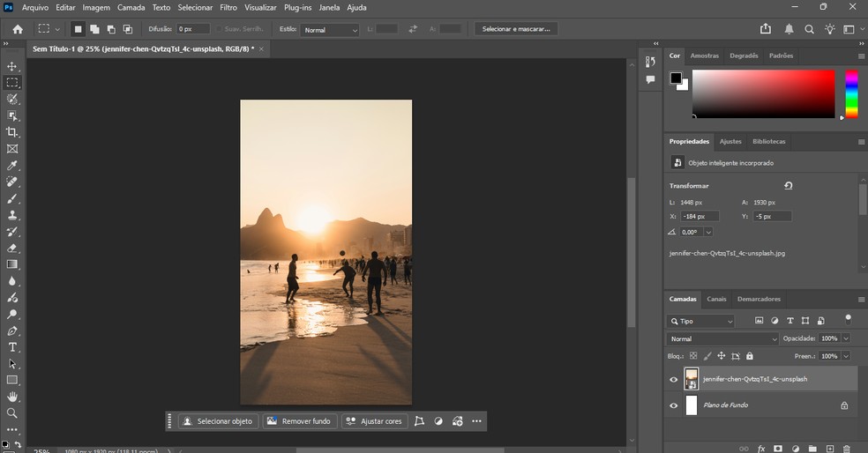Open the layer blend mode dropdown

coord(722,338)
